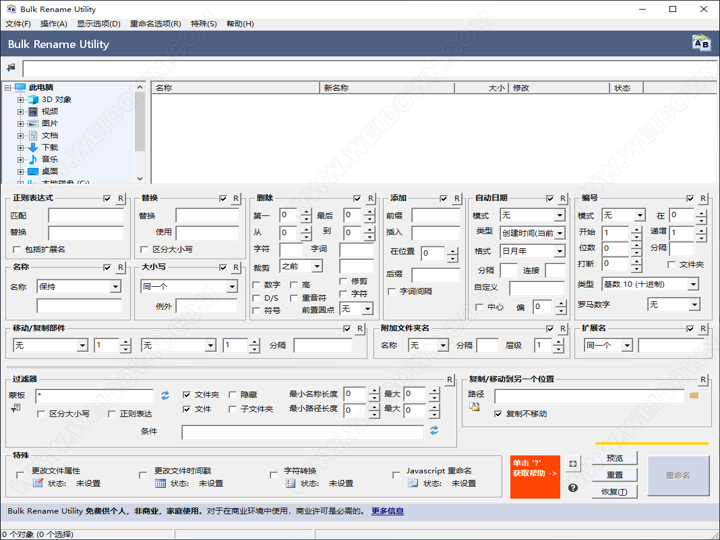Click the Music folder icon in the tree
Image resolution: width=720 pixels, height=540 pixels.
click(32, 159)
